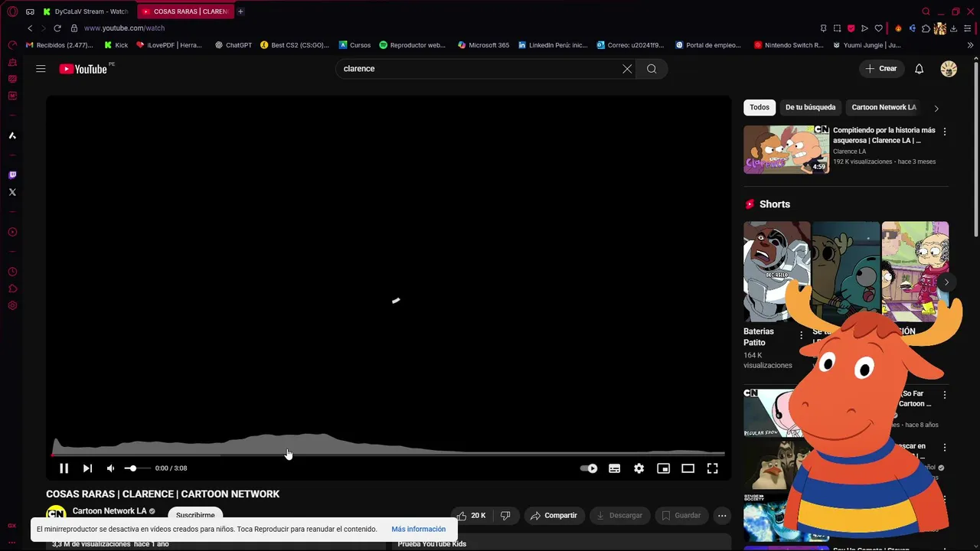980x551 pixels.
Task: Open the browser downloads icon
Action: [954, 28]
